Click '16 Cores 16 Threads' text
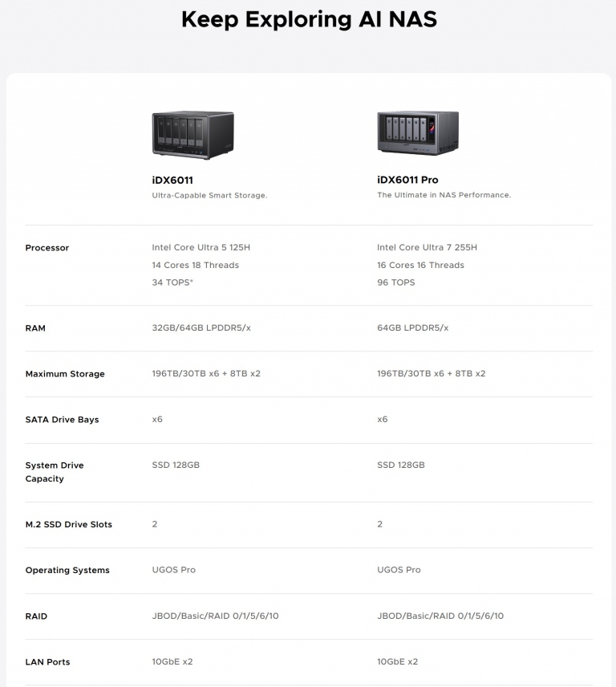The width and height of the screenshot is (616, 687). (420, 265)
